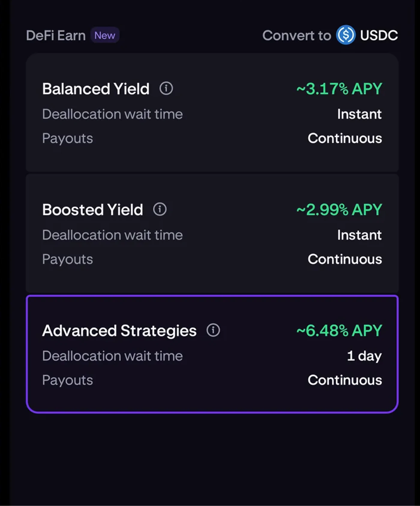Click the blue USDC coin icon
This screenshot has height=506, width=420.
[346, 35]
